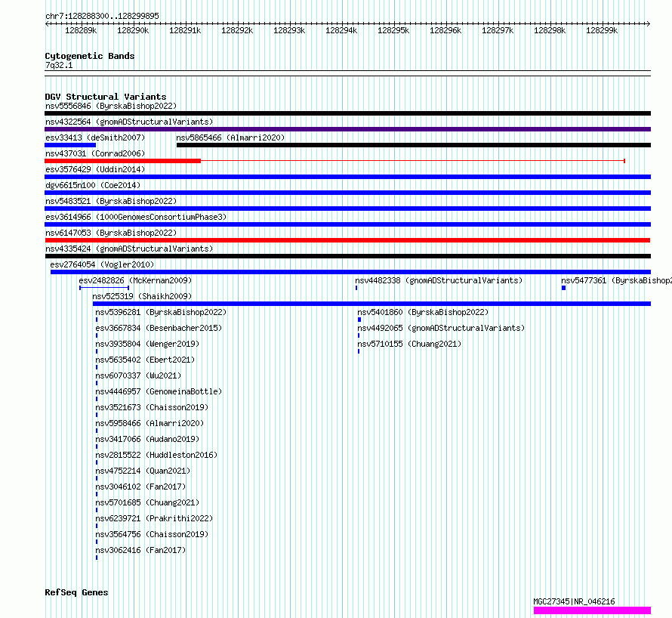Screen dimensions: 672x618
Task: Click nsv4492065 gnomAD variant label
Action: pyautogui.click(x=441, y=328)
